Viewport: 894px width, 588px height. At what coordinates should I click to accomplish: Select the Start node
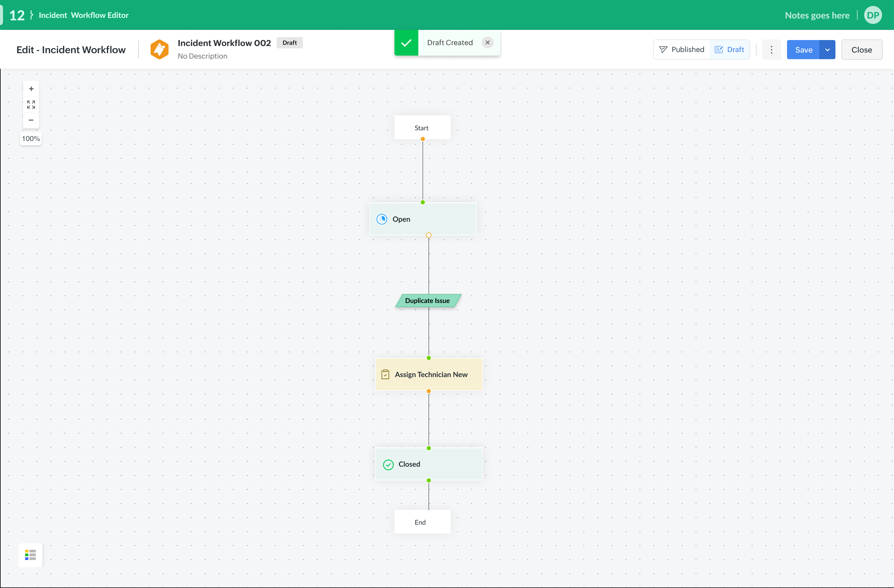pyautogui.click(x=422, y=128)
